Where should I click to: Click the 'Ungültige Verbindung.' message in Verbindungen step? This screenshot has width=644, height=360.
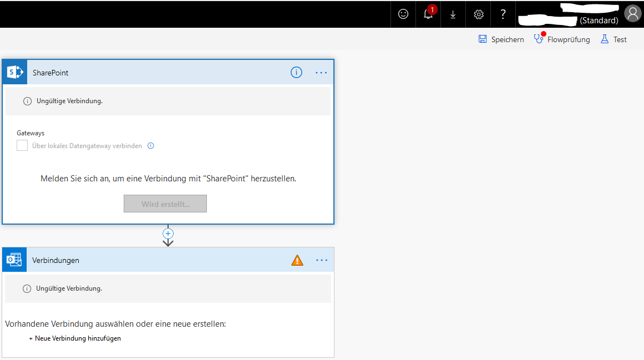(69, 288)
